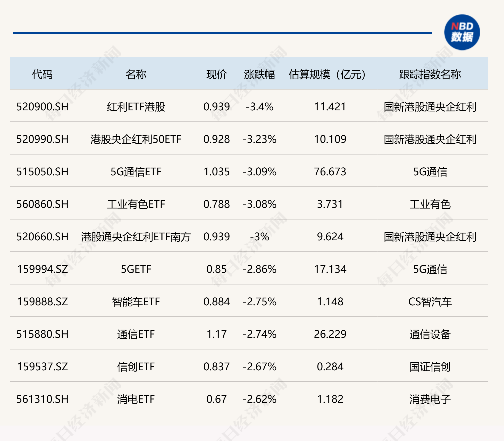This screenshot has width=504, height=441.
Task: Click fund name 智能车ETF
Action: [136, 302]
